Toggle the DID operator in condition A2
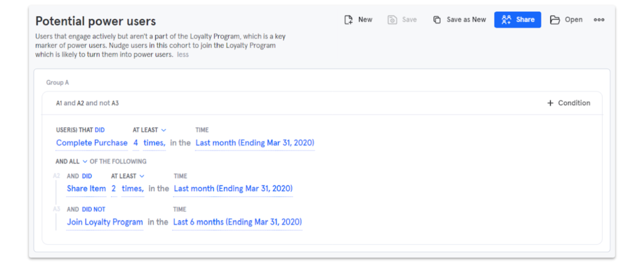The width and height of the screenshot is (644, 263). click(x=87, y=176)
